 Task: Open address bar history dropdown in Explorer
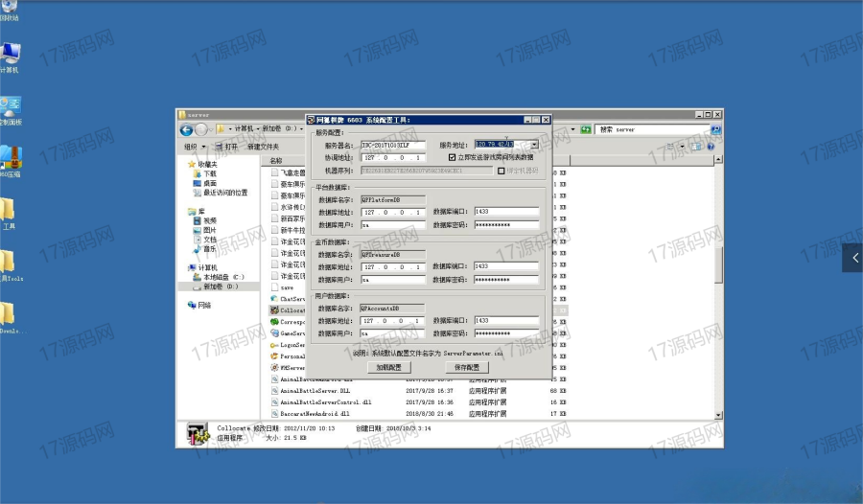[573, 129]
